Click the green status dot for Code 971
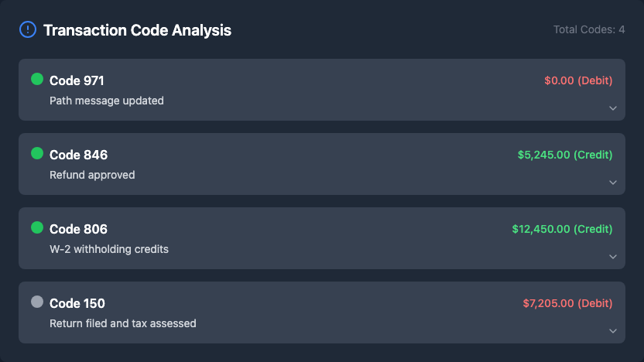Image resolution: width=644 pixels, height=362 pixels. point(36,79)
